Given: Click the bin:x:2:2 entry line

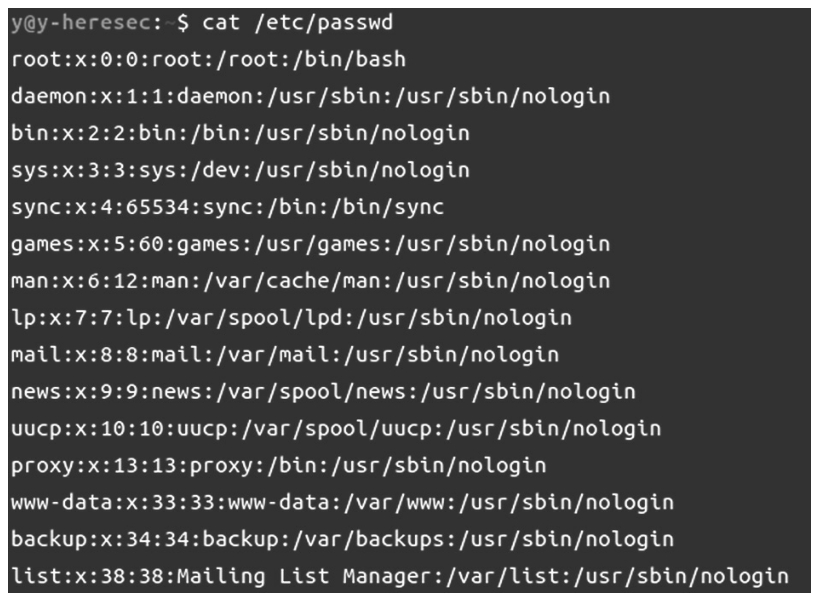Looking at the screenshot, I should point(240,133).
